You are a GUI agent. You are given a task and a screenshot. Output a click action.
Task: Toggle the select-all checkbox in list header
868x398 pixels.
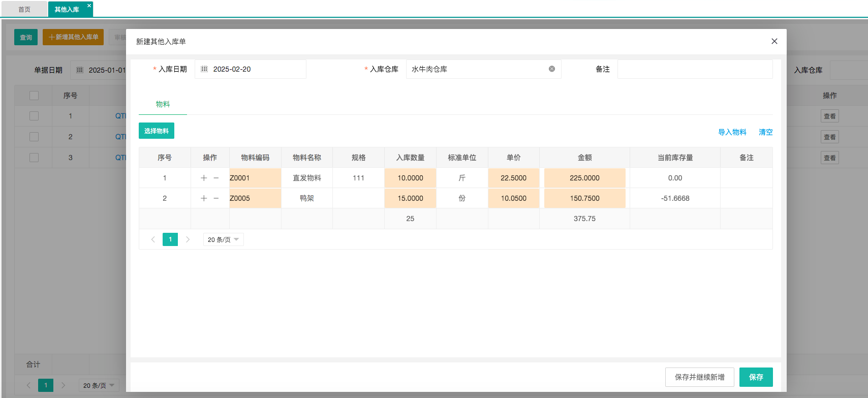tap(34, 96)
